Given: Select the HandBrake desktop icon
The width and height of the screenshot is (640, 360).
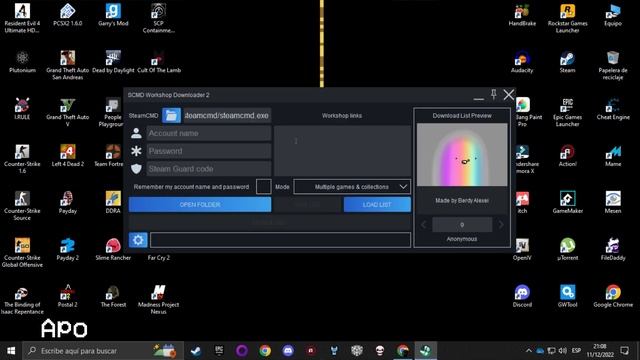Looking at the screenshot, I should pos(522,15).
